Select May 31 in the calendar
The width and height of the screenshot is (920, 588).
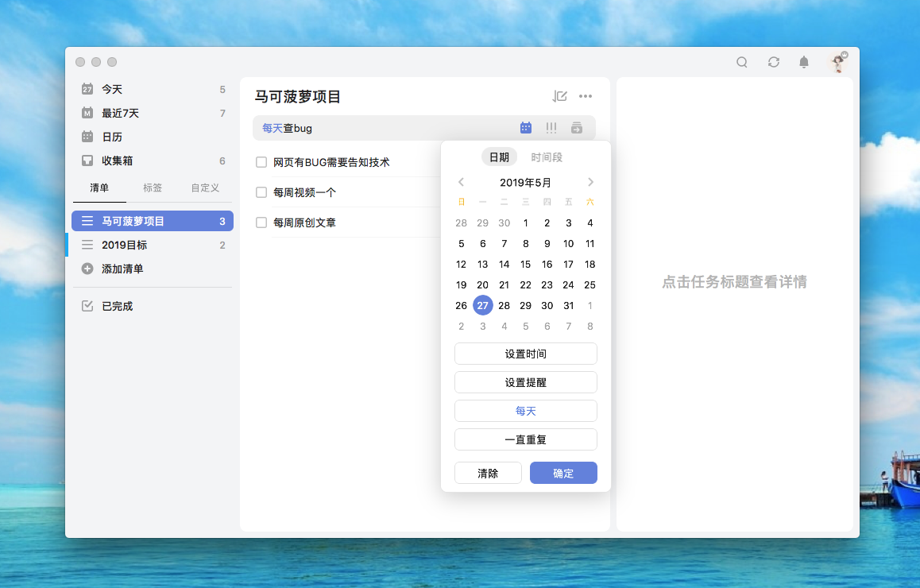click(x=569, y=305)
